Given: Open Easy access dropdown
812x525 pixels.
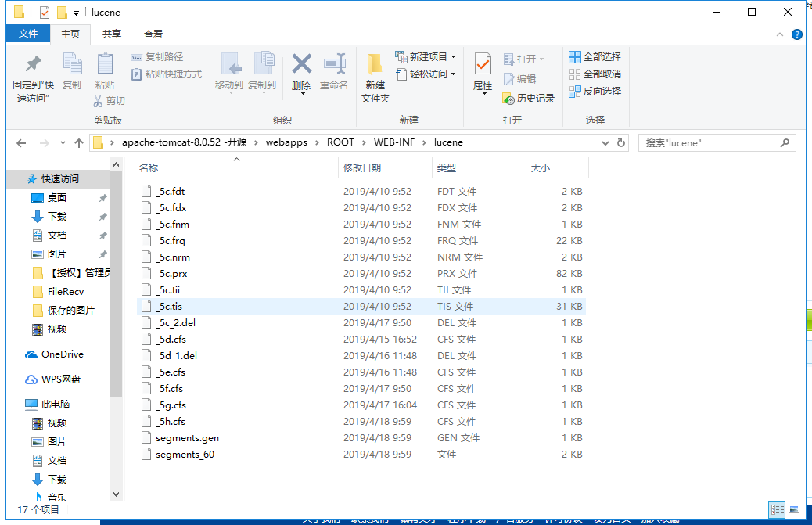Looking at the screenshot, I should [425, 74].
